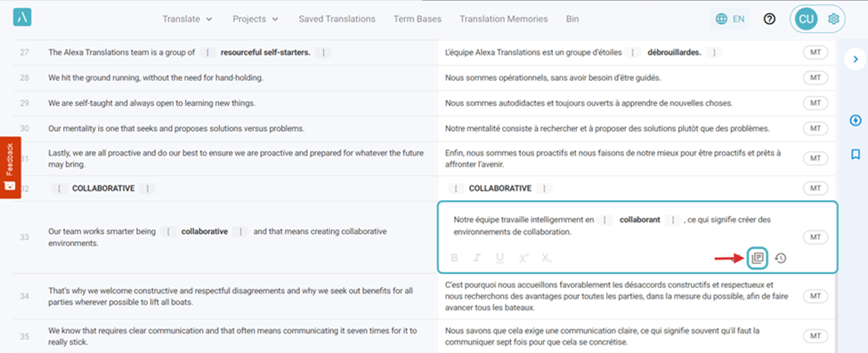Click the COLLABORATIVE tag in translation row 32

click(x=499, y=189)
